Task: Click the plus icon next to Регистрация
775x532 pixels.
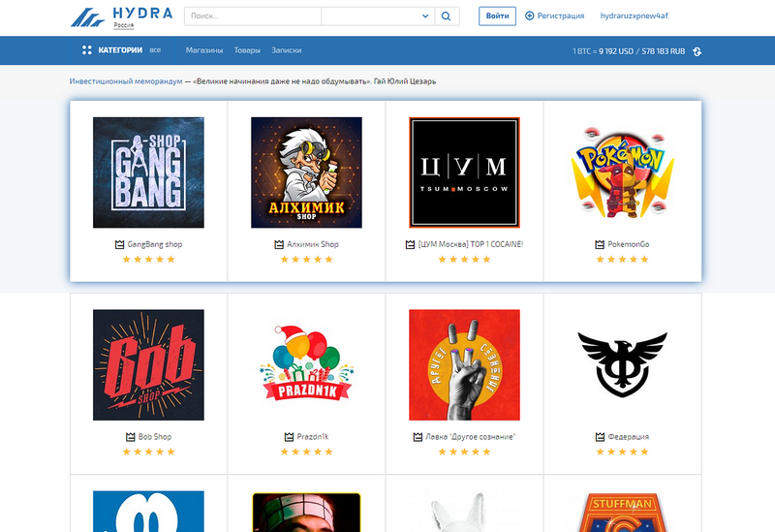Action: click(x=529, y=16)
